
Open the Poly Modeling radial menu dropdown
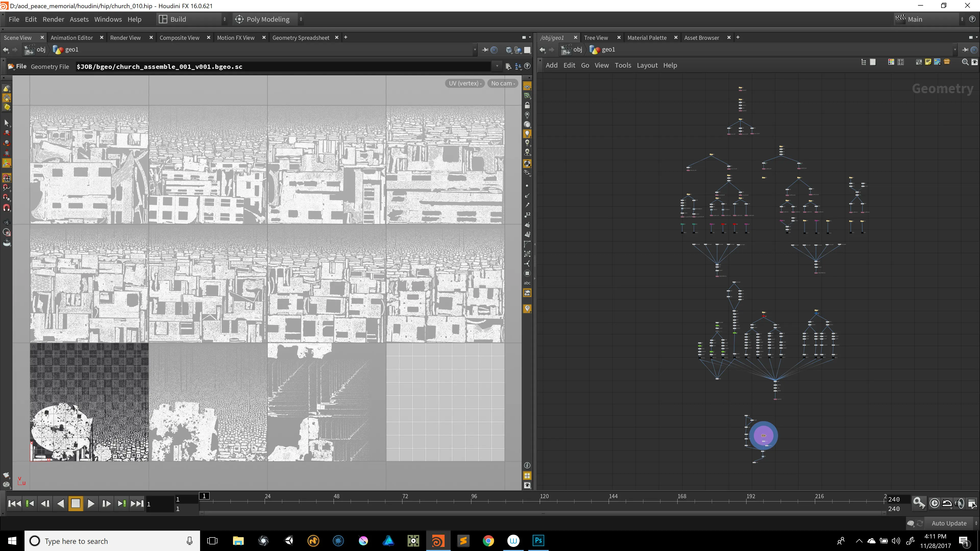268,19
